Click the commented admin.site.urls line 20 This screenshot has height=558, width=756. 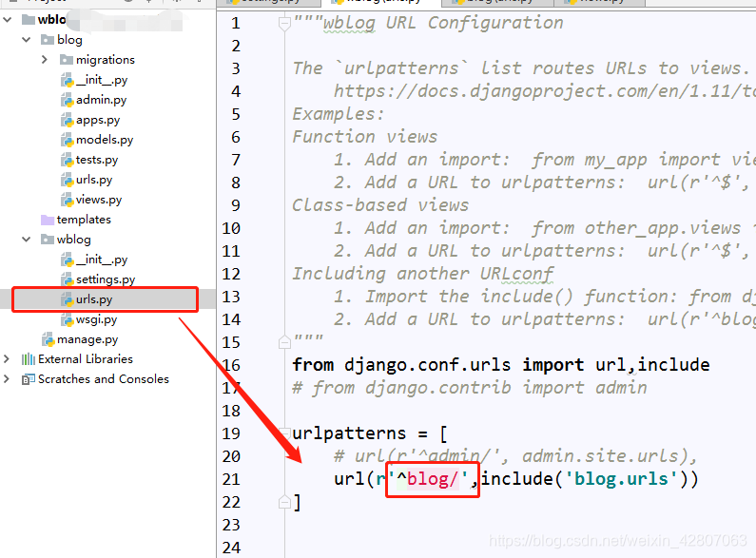click(516, 456)
